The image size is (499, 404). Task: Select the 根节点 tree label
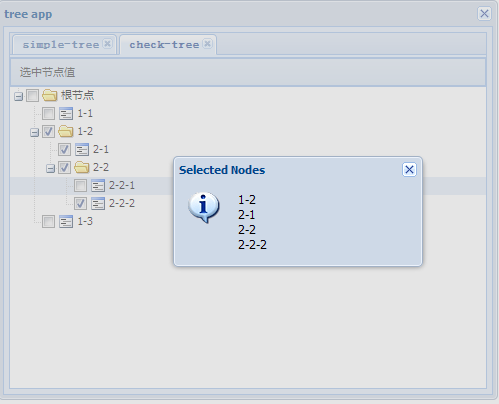(77, 95)
